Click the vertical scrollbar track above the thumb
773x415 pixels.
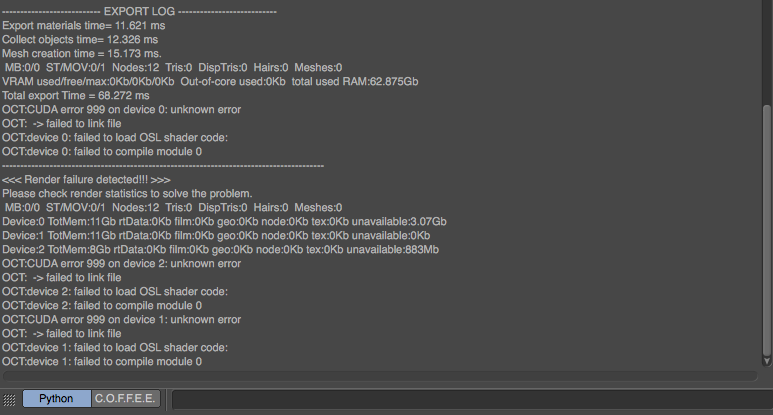coord(767,50)
